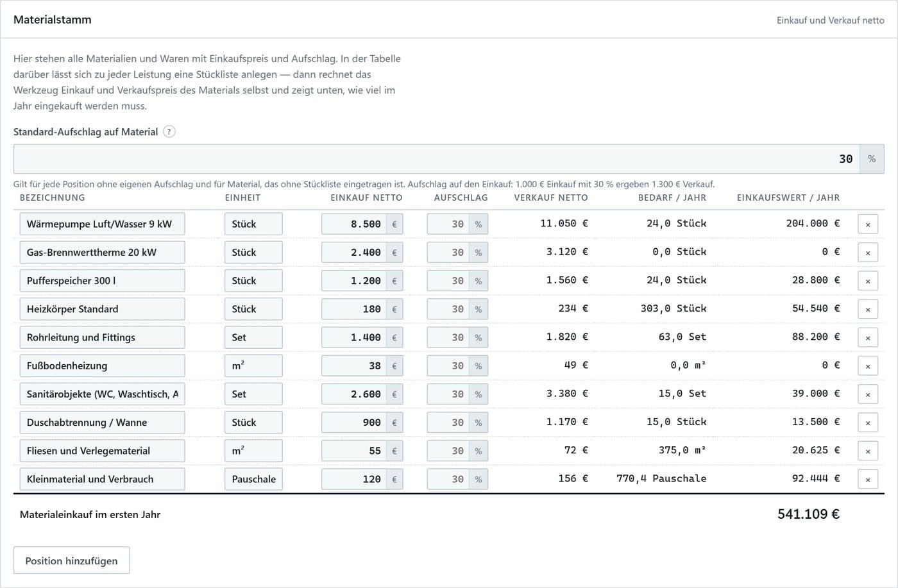Change the unit field of Fußbodenheizung
898x588 pixels.
coord(253,365)
